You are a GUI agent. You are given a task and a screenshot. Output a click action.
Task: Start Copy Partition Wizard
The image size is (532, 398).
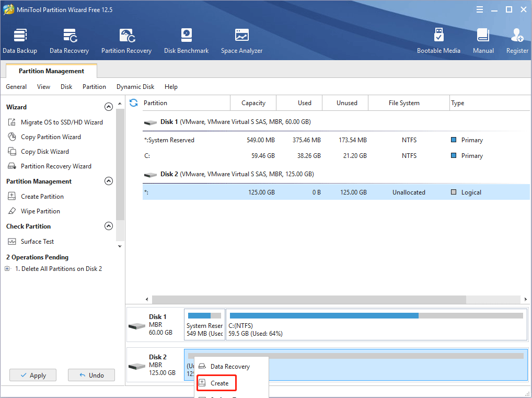(x=44, y=137)
